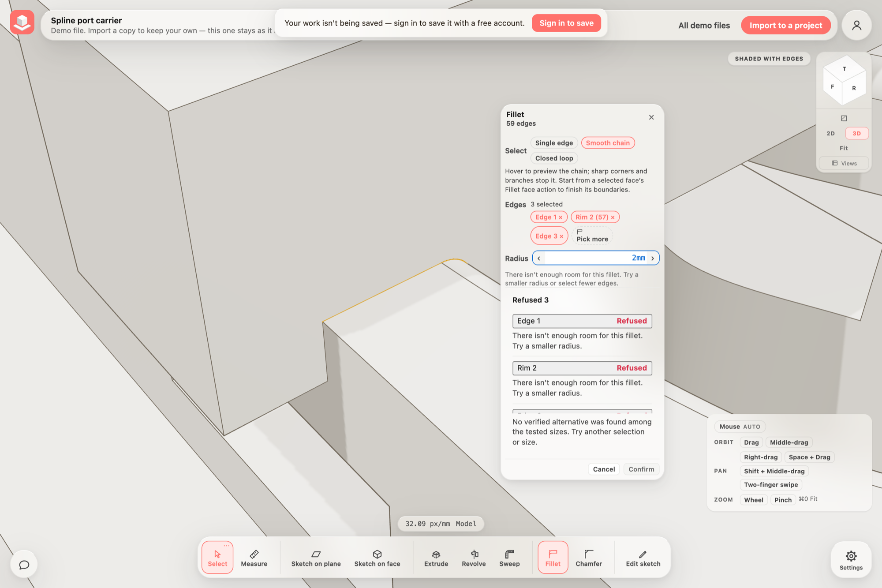Remove Rim 2 (57) chip
The image size is (882, 588).
(x=613, y=217)
